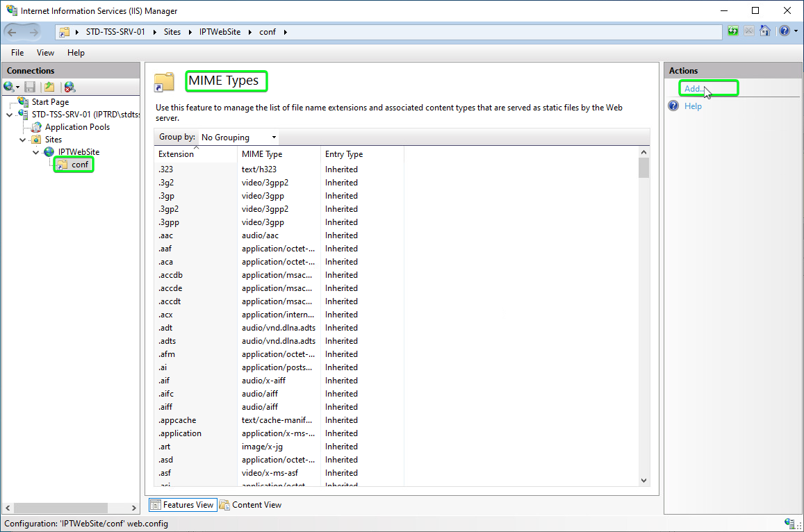Click the Add... action link
The width and height of the screenshot is (804, 532).
pos(694,89)
